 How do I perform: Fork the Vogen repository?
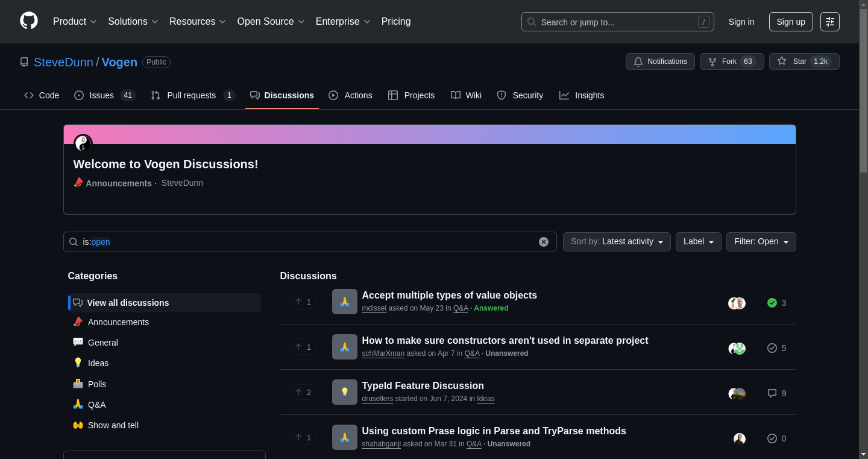pyautogui.click(x=732, y=62)
